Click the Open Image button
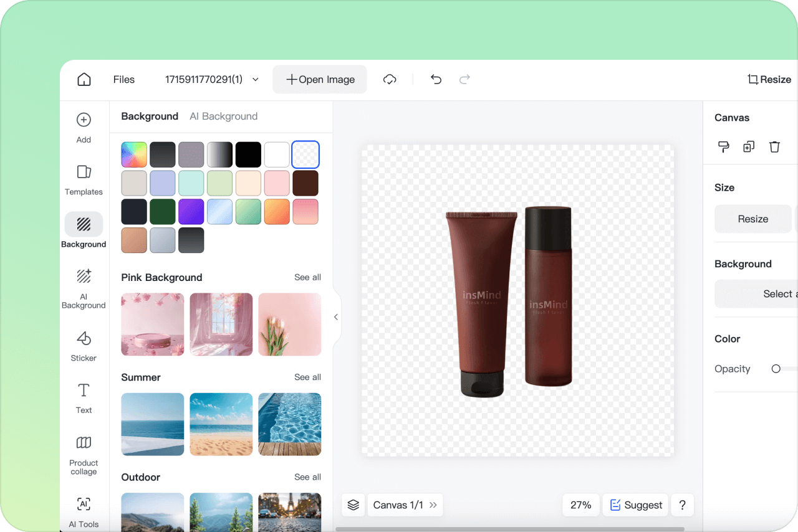 (320, 79)
